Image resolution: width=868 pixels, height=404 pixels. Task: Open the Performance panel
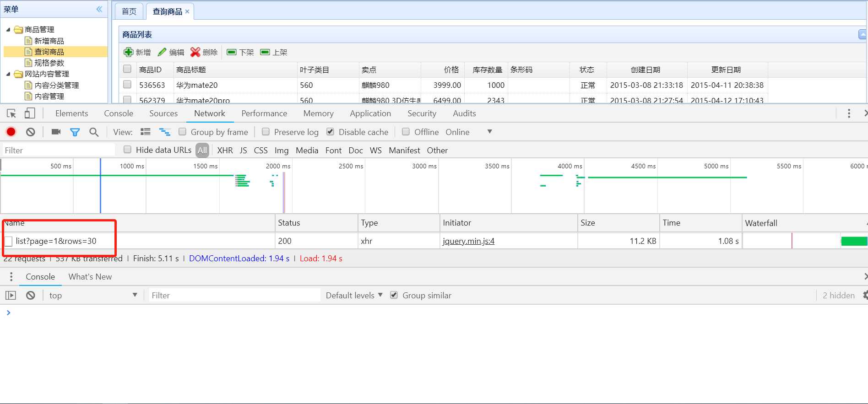tap(264, 113)
